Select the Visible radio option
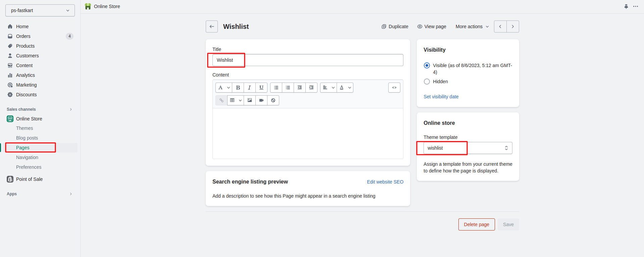The width and height of the screenshot is (644, 257). tap(427, 65)
